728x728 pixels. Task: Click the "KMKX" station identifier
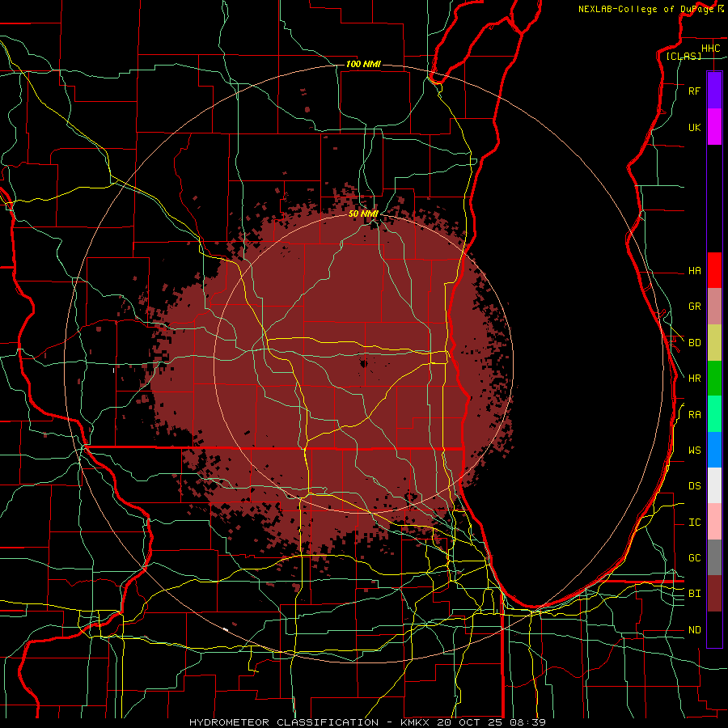pyautogui.click(x=415, y=722)
